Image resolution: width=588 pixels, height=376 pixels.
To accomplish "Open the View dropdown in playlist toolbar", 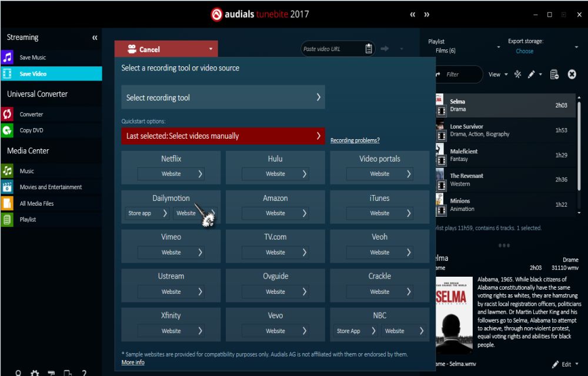I will (498, 75).
